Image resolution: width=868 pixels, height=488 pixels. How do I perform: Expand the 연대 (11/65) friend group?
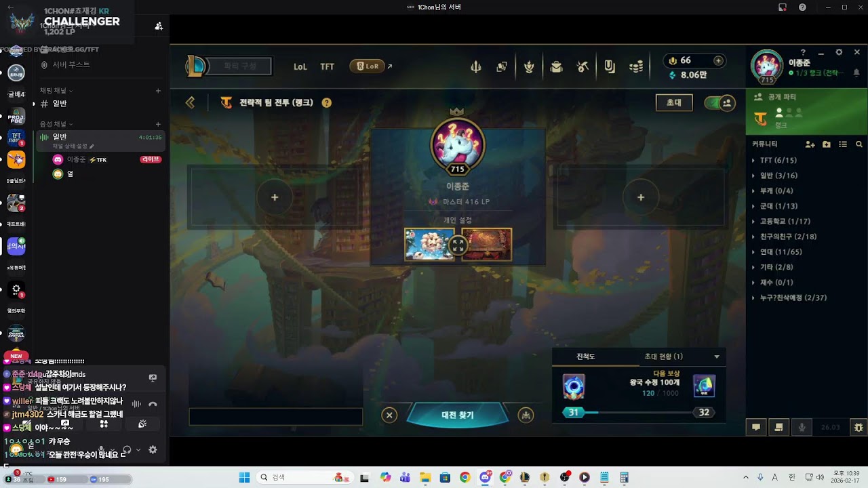click(x=781, y=252)
